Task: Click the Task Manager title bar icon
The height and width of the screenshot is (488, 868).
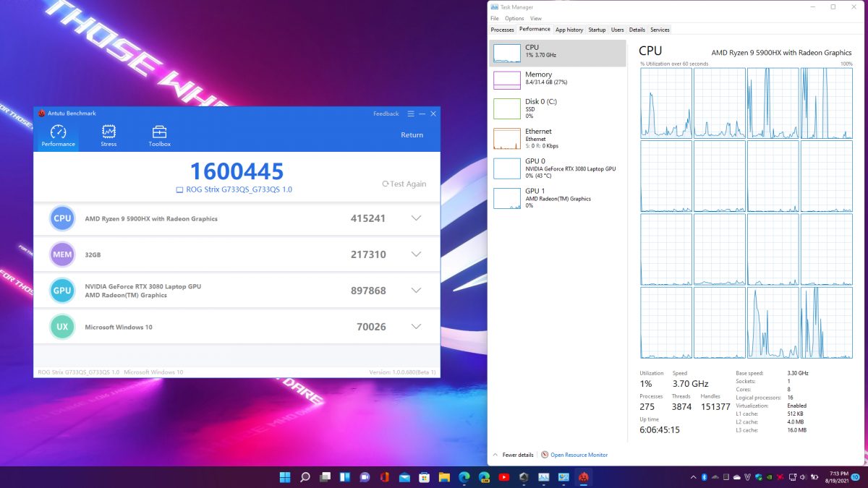Action: pos(495,7)
